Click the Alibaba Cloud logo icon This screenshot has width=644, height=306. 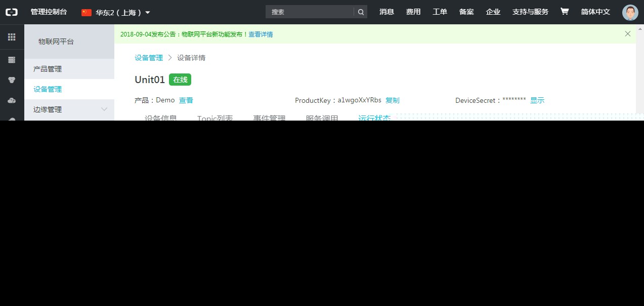[x=12, y=12]
